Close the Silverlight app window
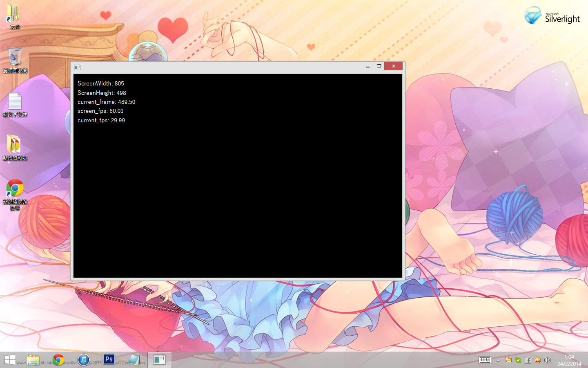Image resolution: width=588 pixels, height=368 pixels. point(393,66)
